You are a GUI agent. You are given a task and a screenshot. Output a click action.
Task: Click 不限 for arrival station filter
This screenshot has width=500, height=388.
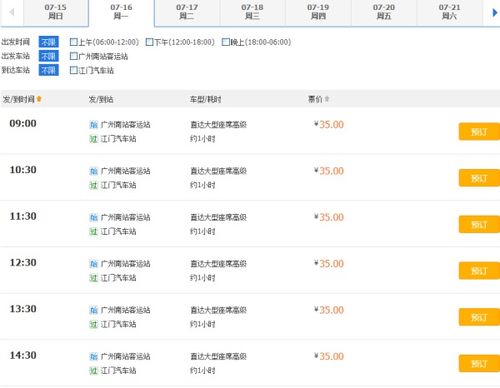pyautogui.click(x=49, y=70)
